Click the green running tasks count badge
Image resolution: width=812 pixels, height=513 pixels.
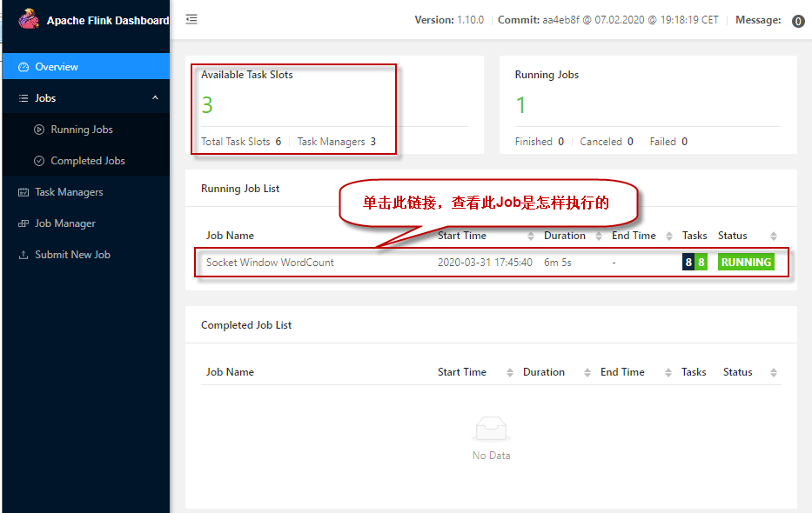(701, 263)
